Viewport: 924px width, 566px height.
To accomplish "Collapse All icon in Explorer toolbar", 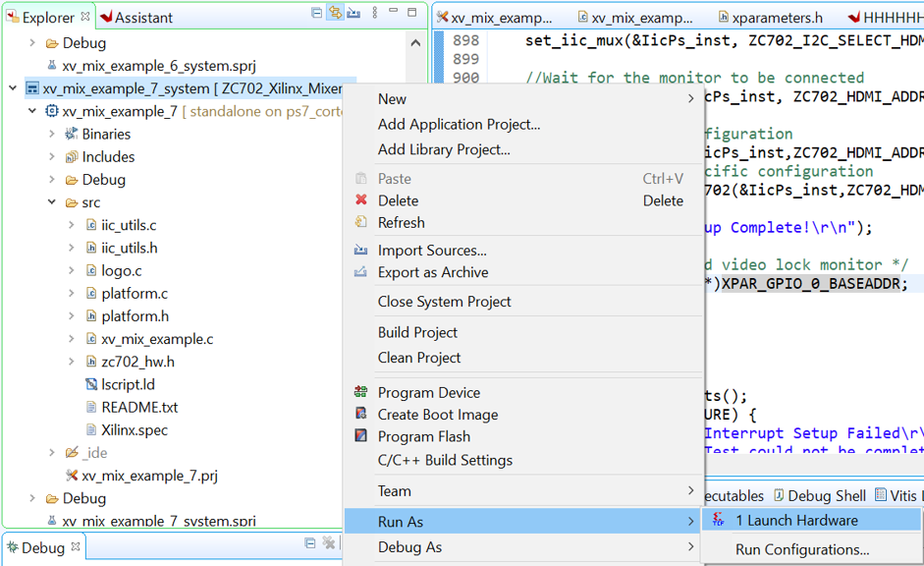I will 316,13.
